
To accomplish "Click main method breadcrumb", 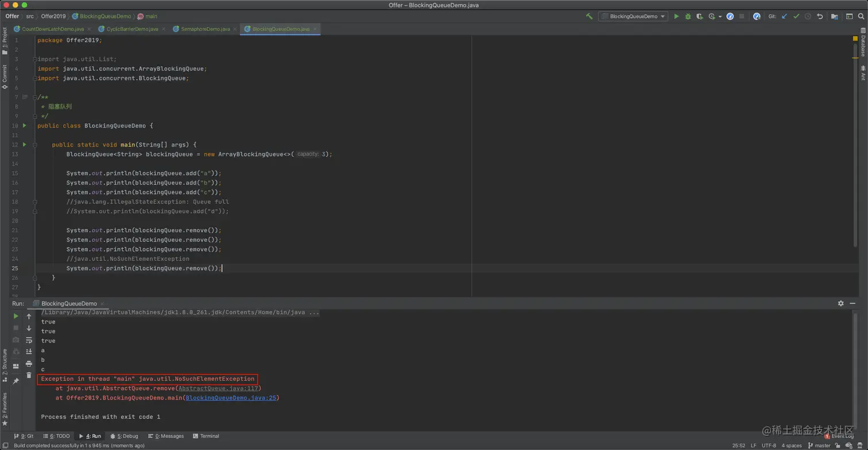I will [x=148, y=17].
